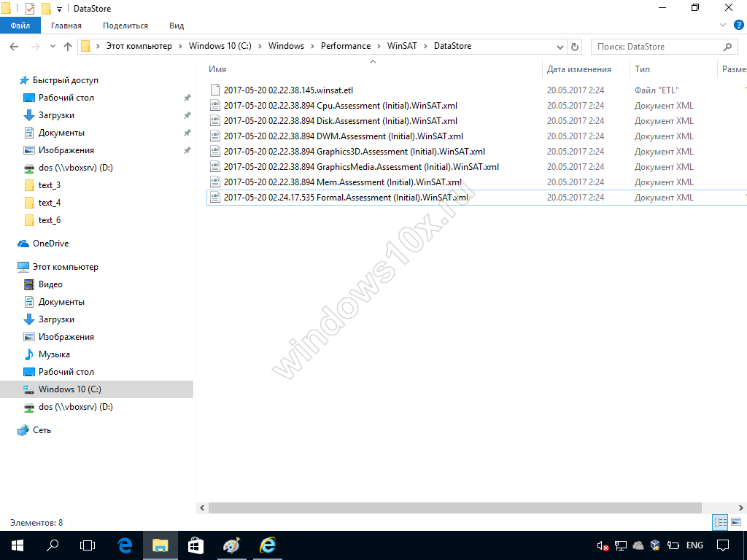Switch to details view layout button
The width and height of the screenshot is (747, 560).
[x=720, y=522]
